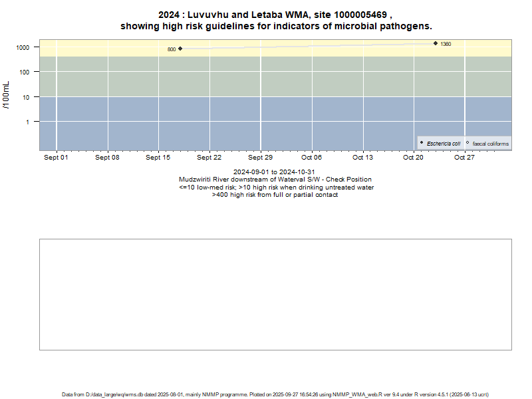Click the 10 y-axis tick label
The width and height of the screenshot is (532, 399).
pyautogui.click(x=27, y=97)
